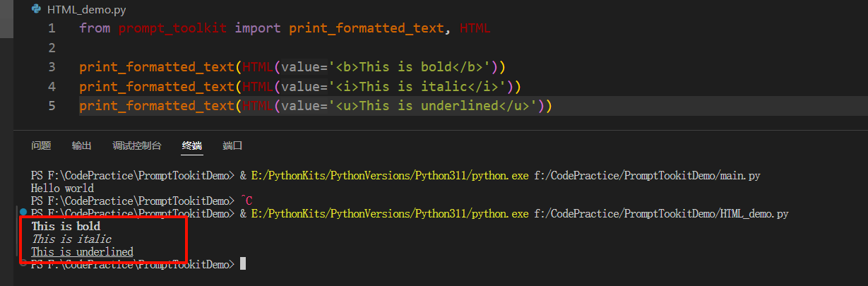
Task: Open the 输出 panel tab
Action: click(x=81, y=145)
